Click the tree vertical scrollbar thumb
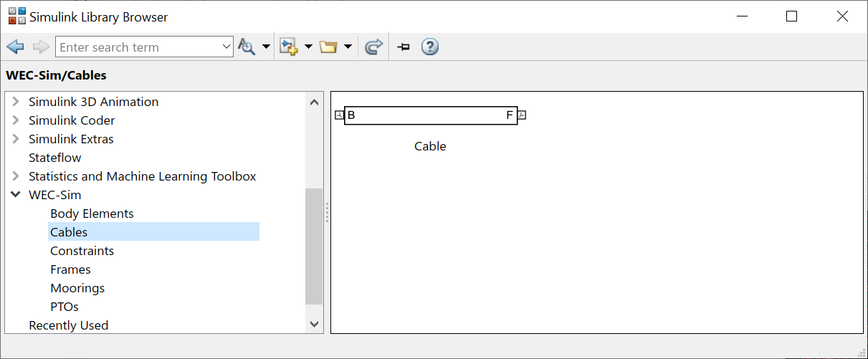868x359 pixels. click(x=314, y=246)
